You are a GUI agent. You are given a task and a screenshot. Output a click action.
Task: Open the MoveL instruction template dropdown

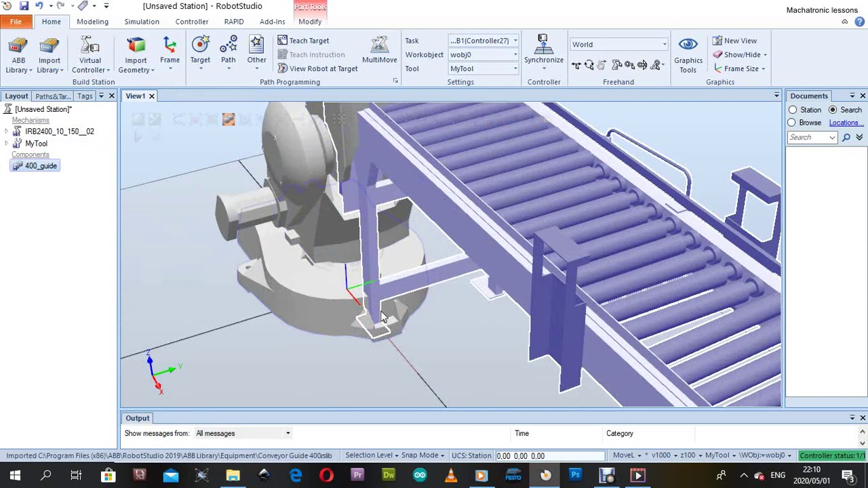click(627, 455)
